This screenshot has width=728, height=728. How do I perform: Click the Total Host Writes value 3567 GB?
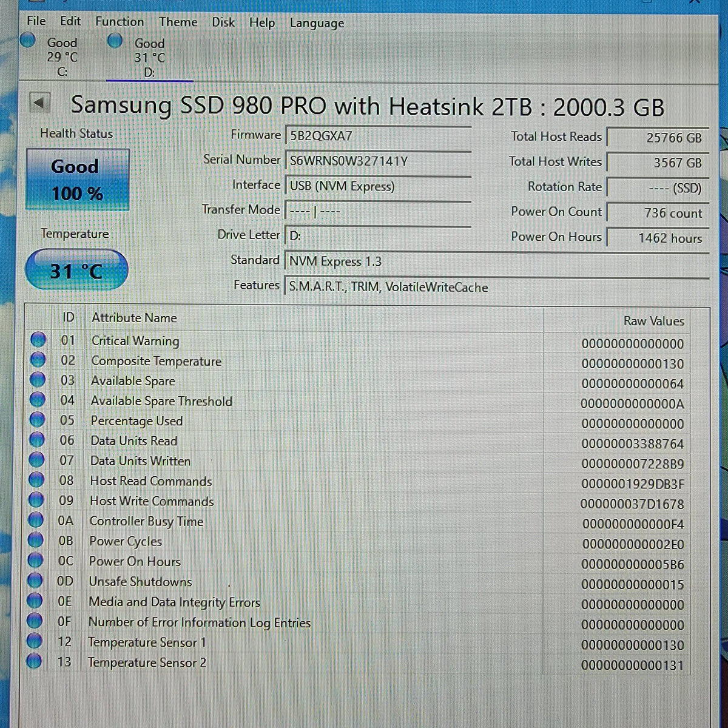tap(657, 163)
